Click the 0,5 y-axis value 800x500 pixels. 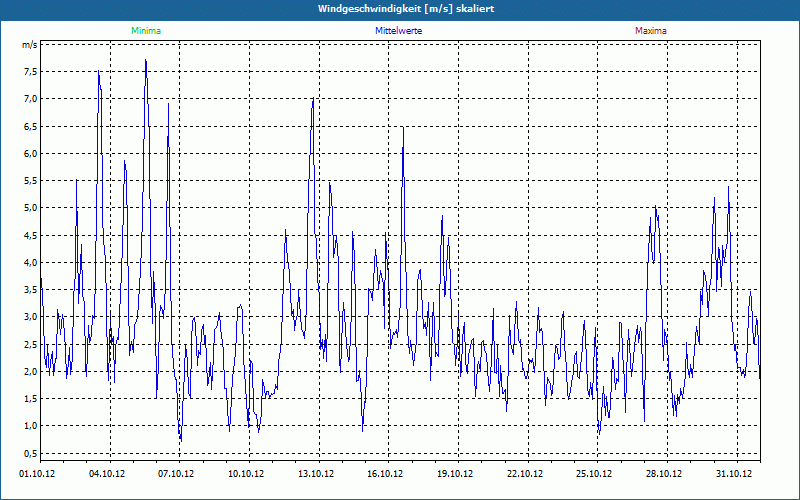[x=31, y=454]
